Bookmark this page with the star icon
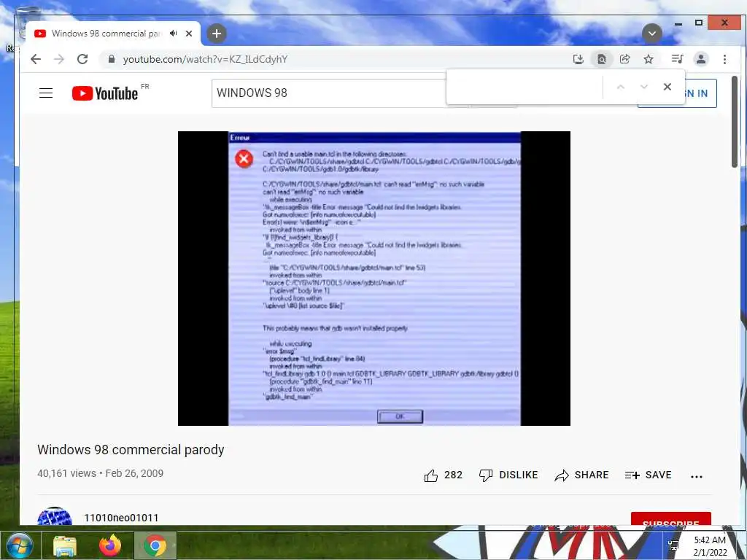Screen dimensions: 747x560 [x=649, y=59]
